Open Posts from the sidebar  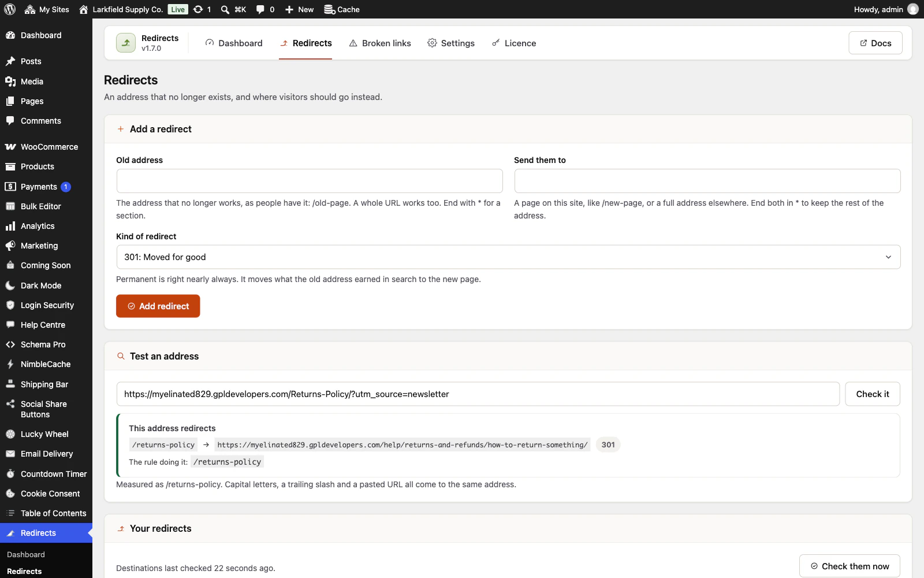[x=46, y=61]
